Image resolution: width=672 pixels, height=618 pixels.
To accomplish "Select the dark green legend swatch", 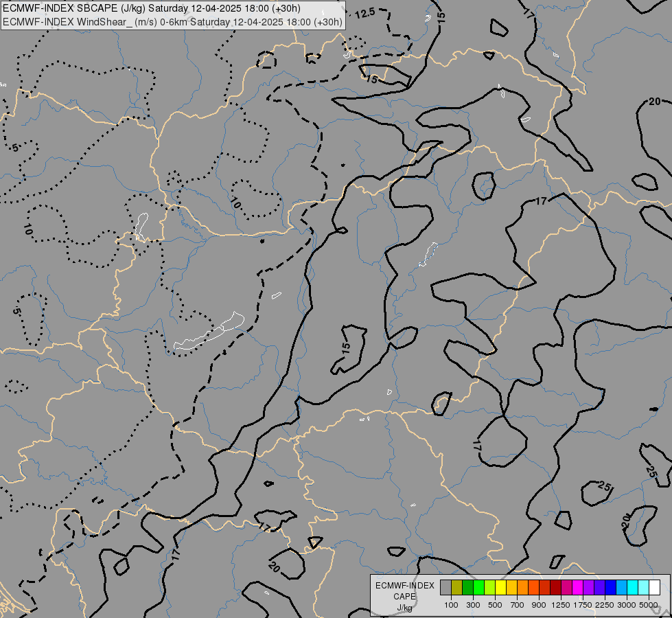I will click(467, 588).
